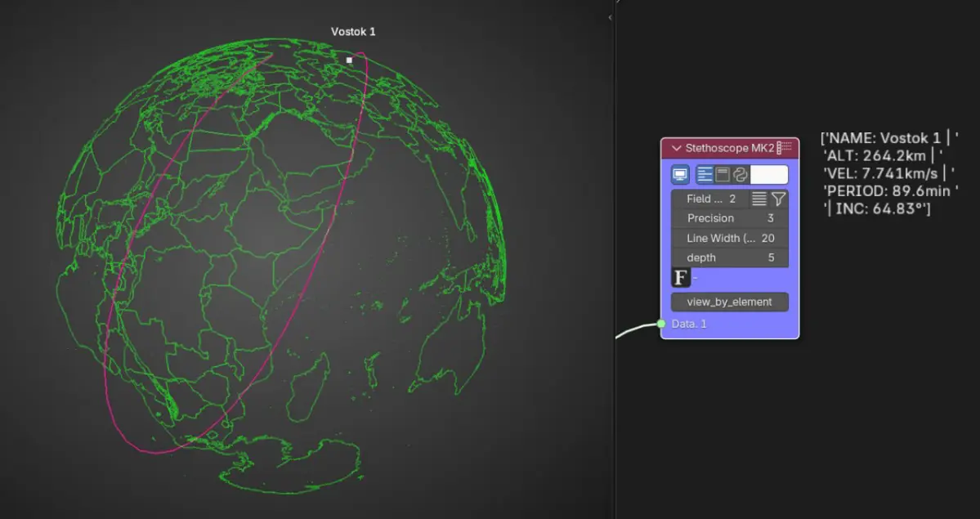This screenshot has width=980, height=519.
Task: Click the Precision field set to 3
Action: pyautogui.click(x=729, y=218)
